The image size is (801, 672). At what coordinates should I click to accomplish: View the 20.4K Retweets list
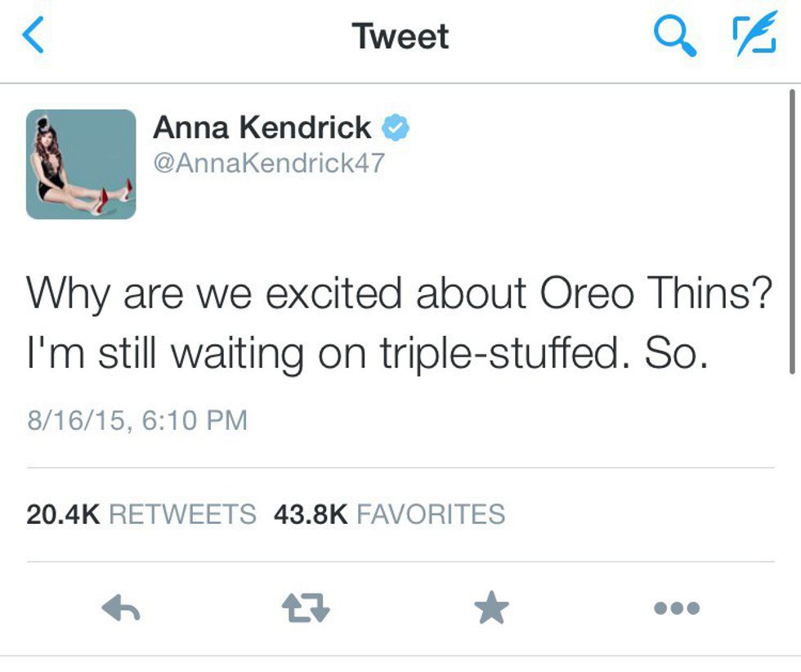point(141,514)
